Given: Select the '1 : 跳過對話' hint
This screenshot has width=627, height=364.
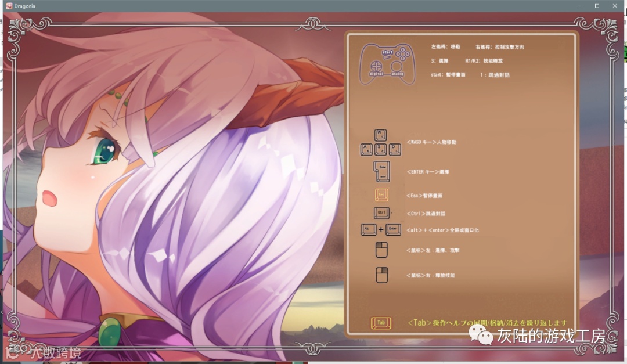Looking at the screenshot, I should tap(495, 75).
